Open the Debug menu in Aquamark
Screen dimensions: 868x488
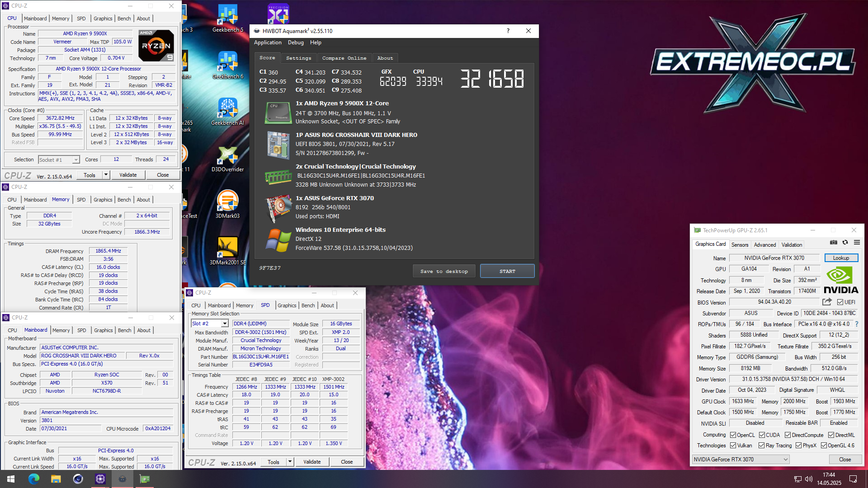pyautogui.click(x=296, y=42)
